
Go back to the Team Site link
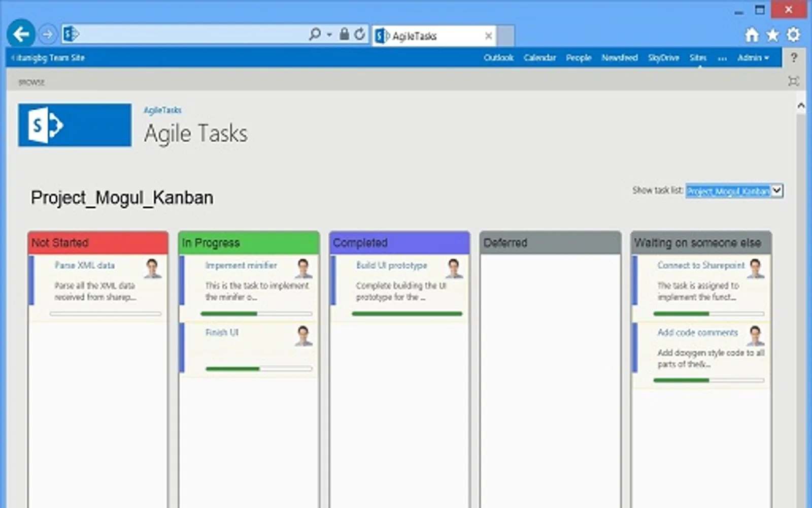(x=48, y=58)
